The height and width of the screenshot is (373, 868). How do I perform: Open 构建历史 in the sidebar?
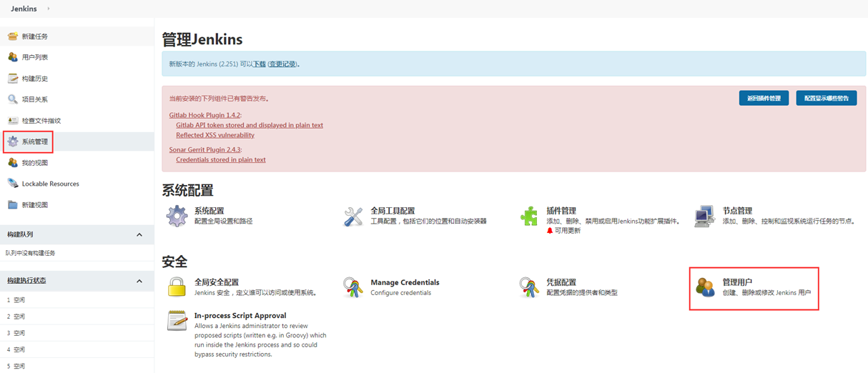click(x=35, y=79)
